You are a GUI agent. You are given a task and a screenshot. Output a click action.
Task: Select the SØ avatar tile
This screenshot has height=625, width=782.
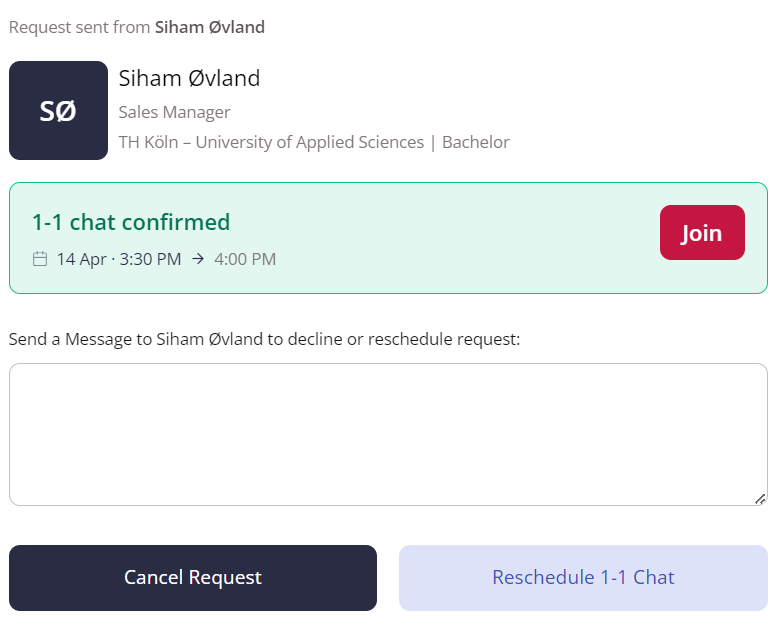click(x=58, y=111)
